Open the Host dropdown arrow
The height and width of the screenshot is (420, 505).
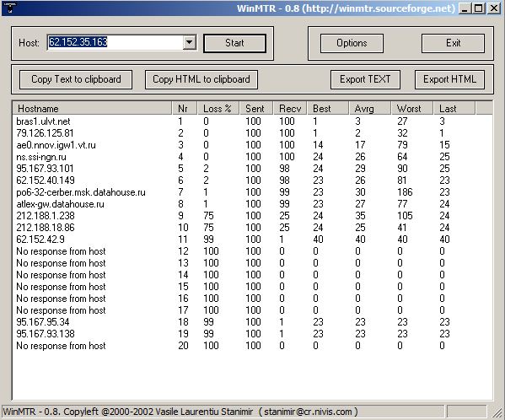(190, 42)
